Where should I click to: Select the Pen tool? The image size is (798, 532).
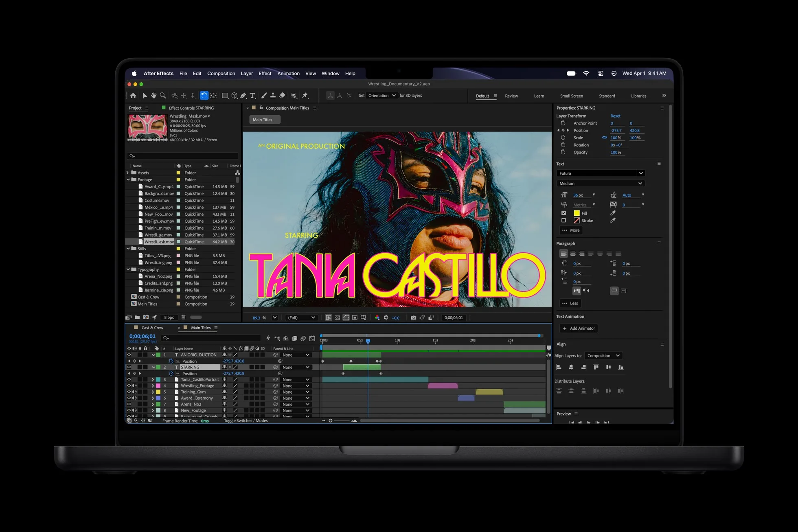(243, 96)
